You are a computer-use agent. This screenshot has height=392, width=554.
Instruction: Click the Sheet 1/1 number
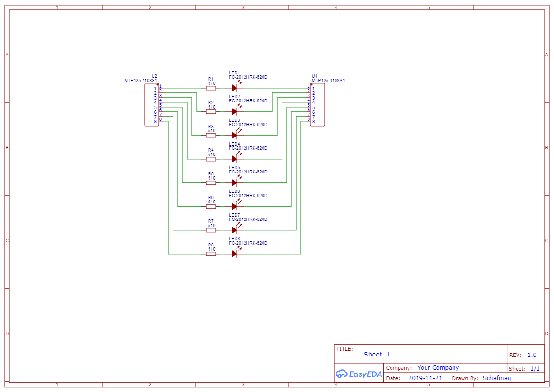[535, 368]
